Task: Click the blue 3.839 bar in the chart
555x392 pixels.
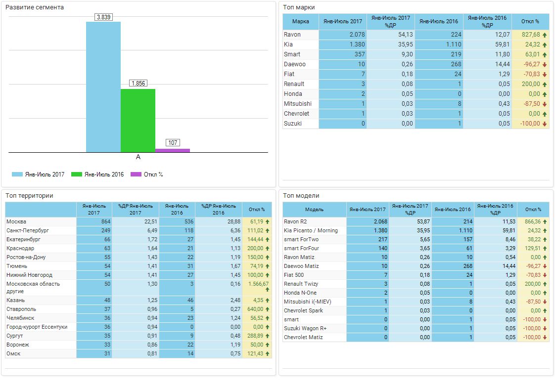Action: point(103,87)
